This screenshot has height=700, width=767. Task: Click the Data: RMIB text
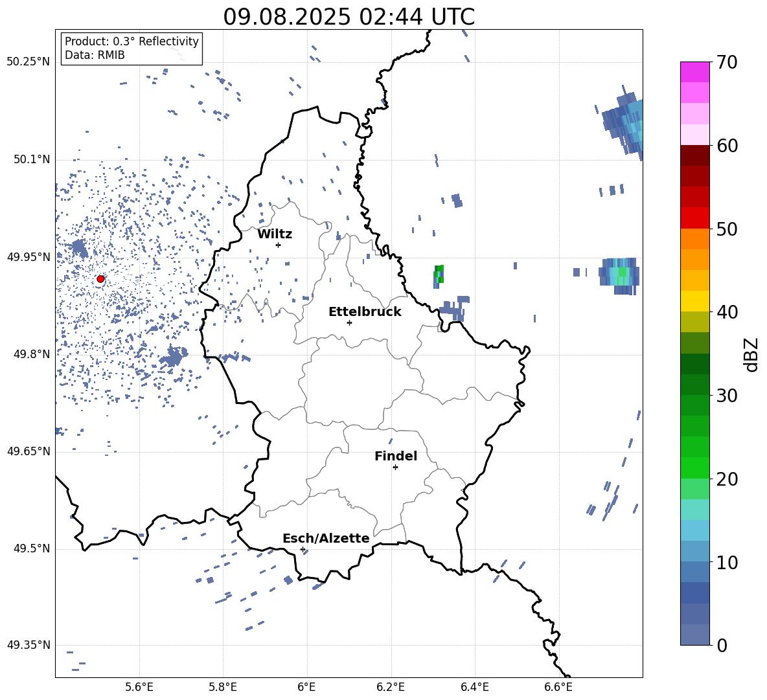[95, 55]
